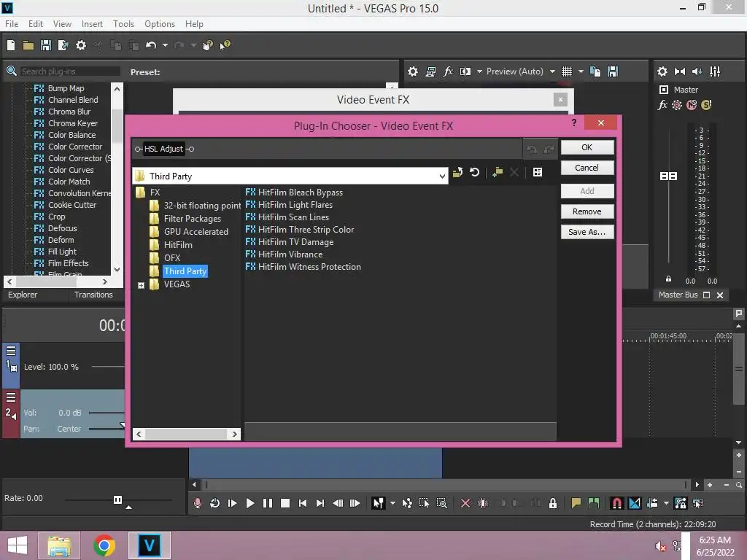Click the Dim Output speaker icon in the Master bus
The height and width of the screenshot is (560, 747).
click(x=697, y=71)
